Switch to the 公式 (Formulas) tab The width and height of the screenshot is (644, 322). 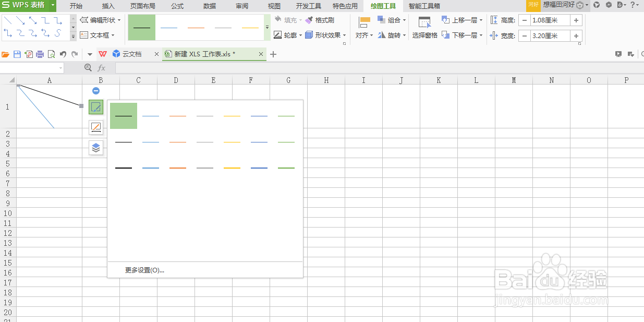pyautogui.click(x=177, y=6)
